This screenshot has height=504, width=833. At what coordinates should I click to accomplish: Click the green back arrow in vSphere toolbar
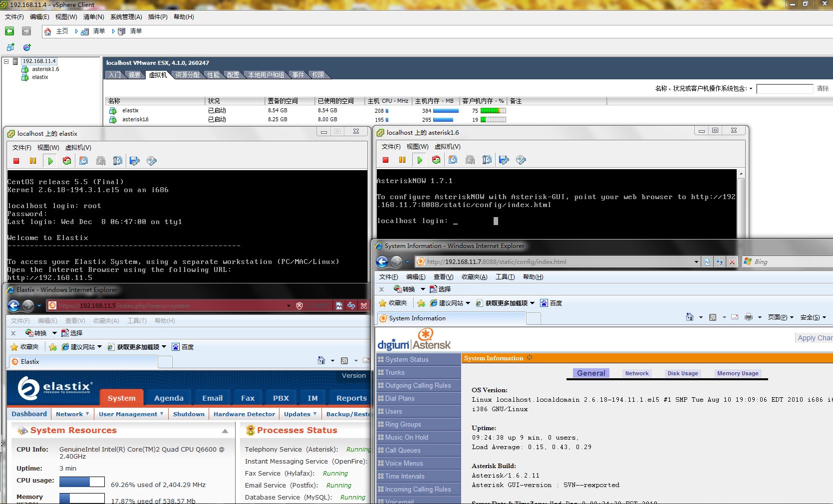(x=9, y=31)
